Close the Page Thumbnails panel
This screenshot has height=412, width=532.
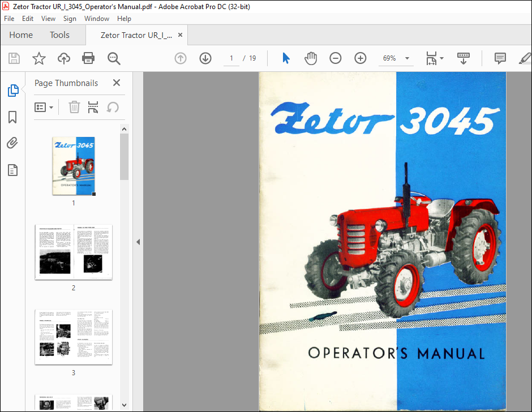click(117, 83)
